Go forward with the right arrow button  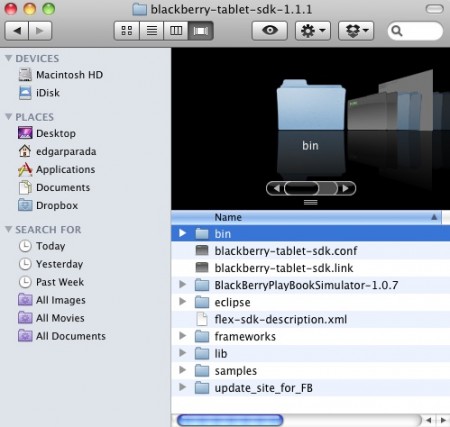40,31
